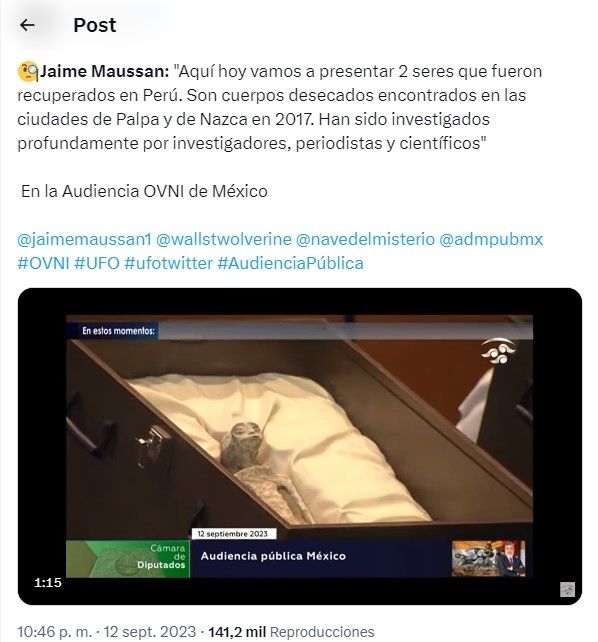Click the 12 septiembre 2023 date label

233,534
